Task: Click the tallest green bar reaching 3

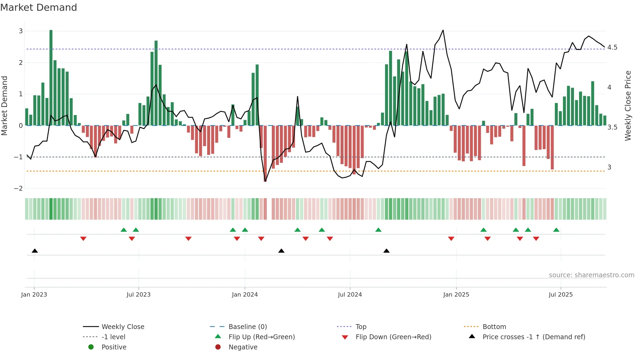Action: (x=51, y=78)
